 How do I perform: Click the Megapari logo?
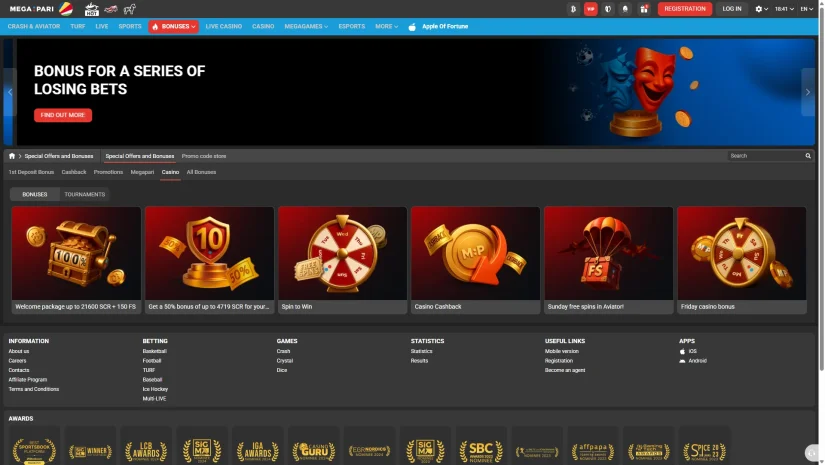[x=32, y=9]
